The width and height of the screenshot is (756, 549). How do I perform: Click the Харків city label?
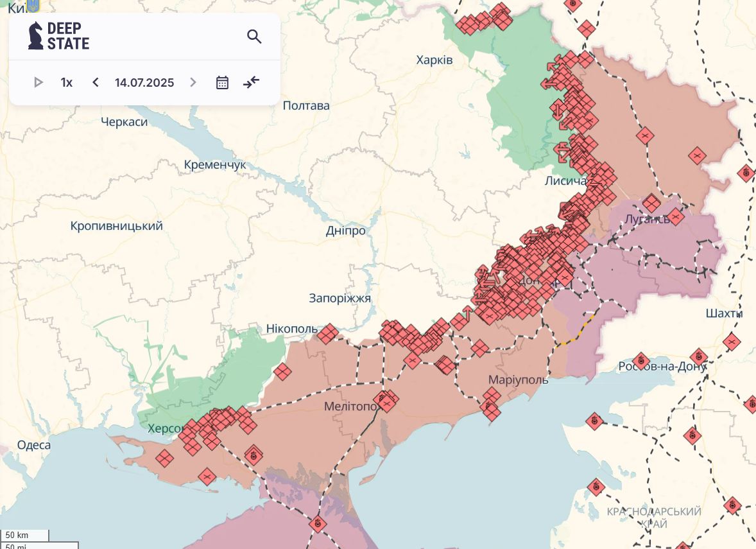tap(434, 60)
